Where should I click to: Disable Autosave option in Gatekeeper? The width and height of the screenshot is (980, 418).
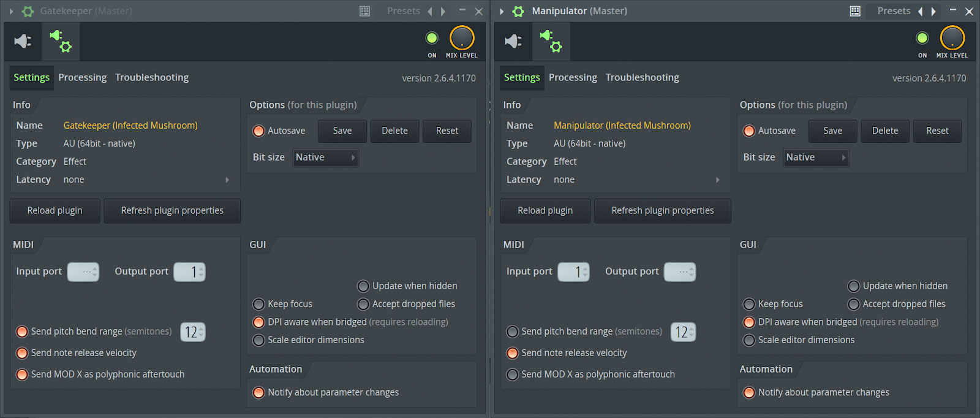pos(259,131)
